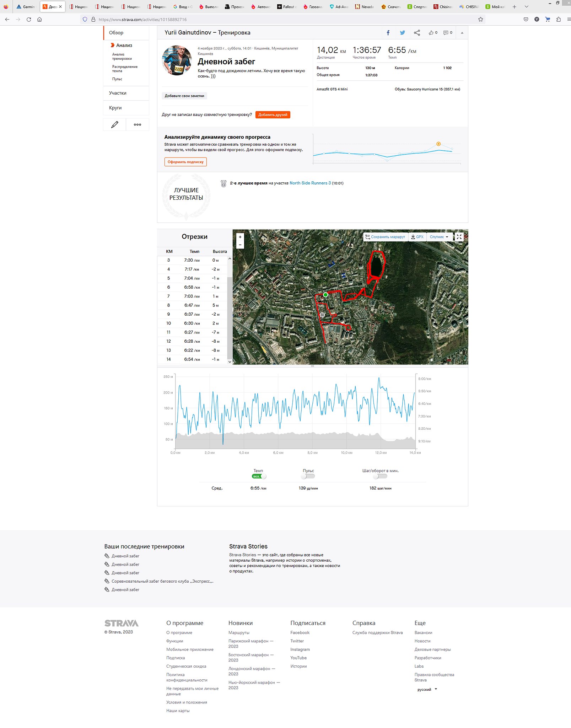The image size is (571, 728).
Task: Collapse the activity header arrow
Action: click(x=462, y=33)
